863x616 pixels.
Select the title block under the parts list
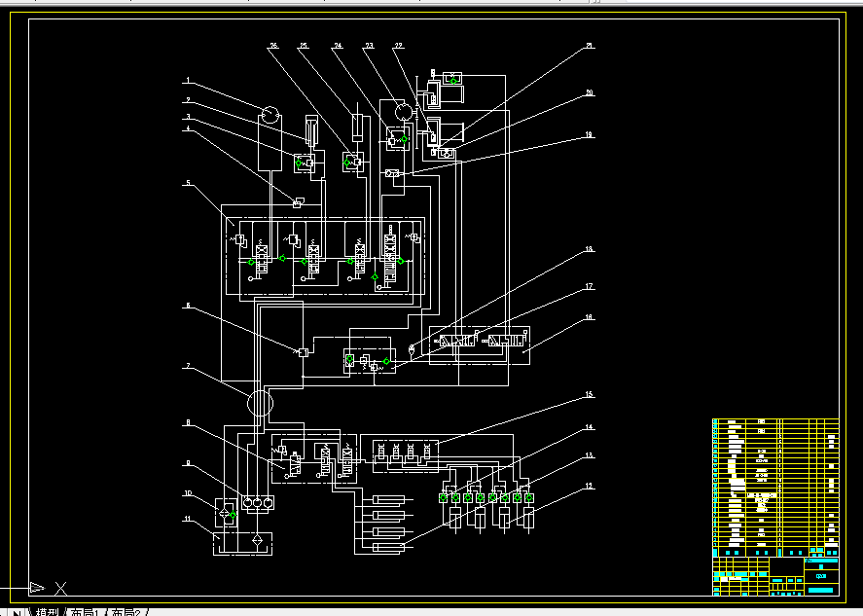pyautogui.click(x=776, y=576)
